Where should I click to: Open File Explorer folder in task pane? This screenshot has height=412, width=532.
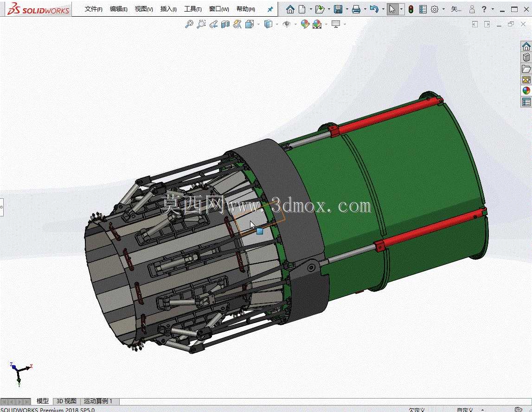click(526, 69)
